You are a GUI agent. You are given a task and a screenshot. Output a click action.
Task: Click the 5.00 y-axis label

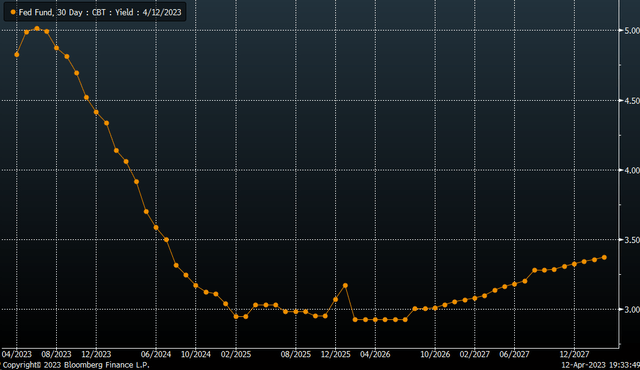[x=632, y=31]
